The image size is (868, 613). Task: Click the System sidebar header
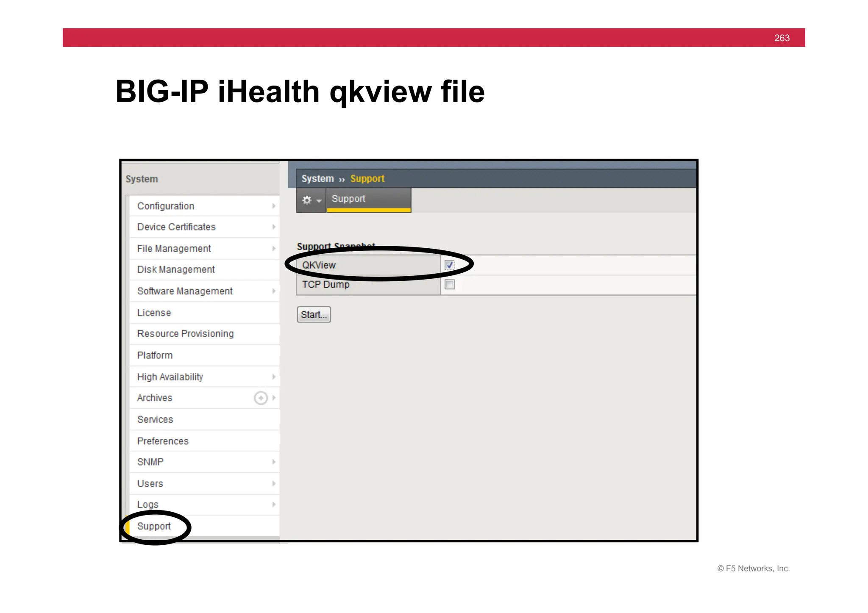pyautogui.click(x=142, y=179)
